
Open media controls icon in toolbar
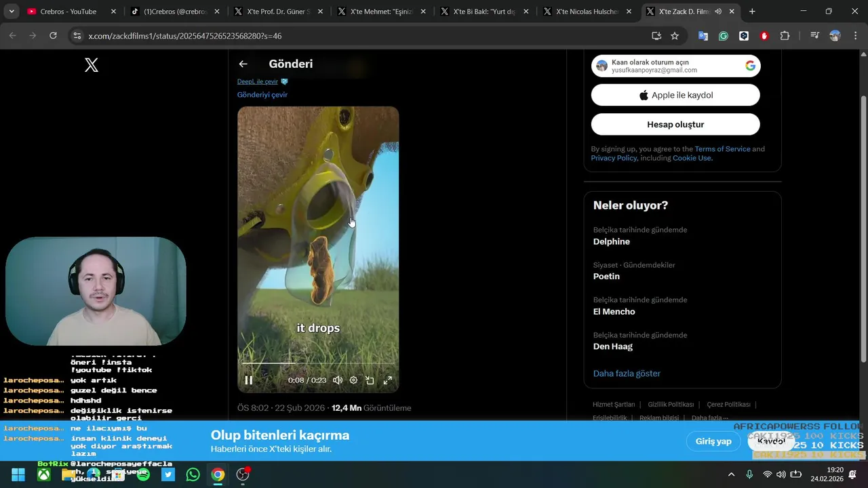tap(814, 36)
